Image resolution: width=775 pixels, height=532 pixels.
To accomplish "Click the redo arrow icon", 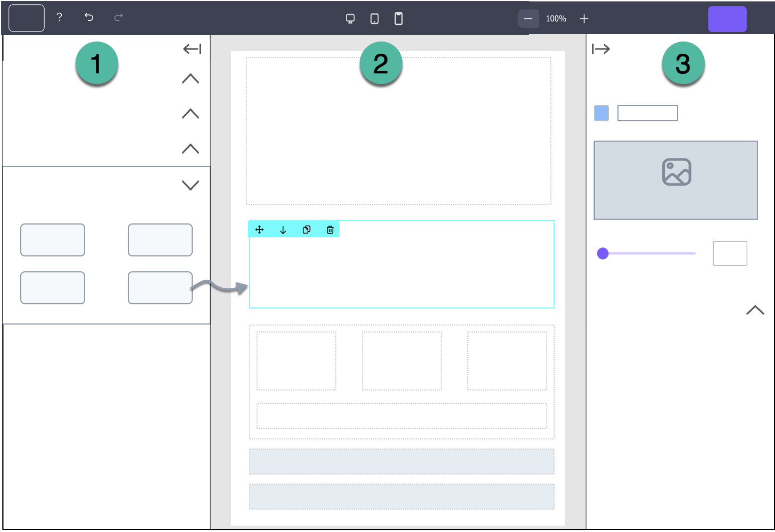I will (118, 18).
